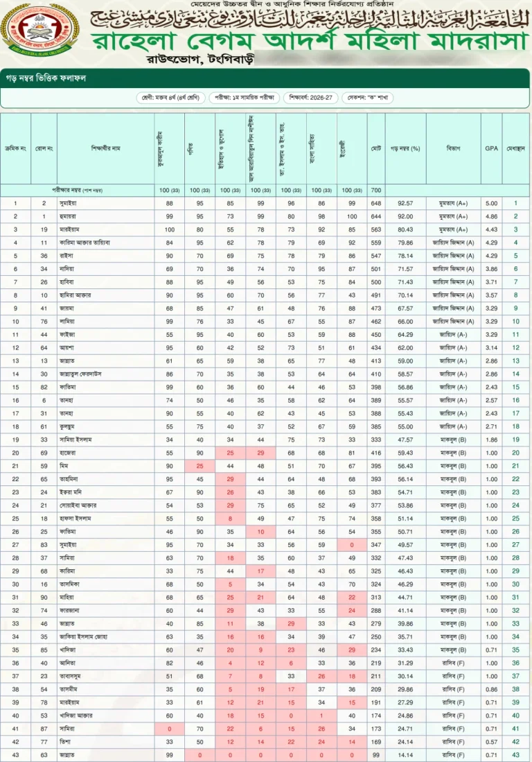
Task: Select student name জান্নাতুল ফেরদাউস
Action: point(80,374)
